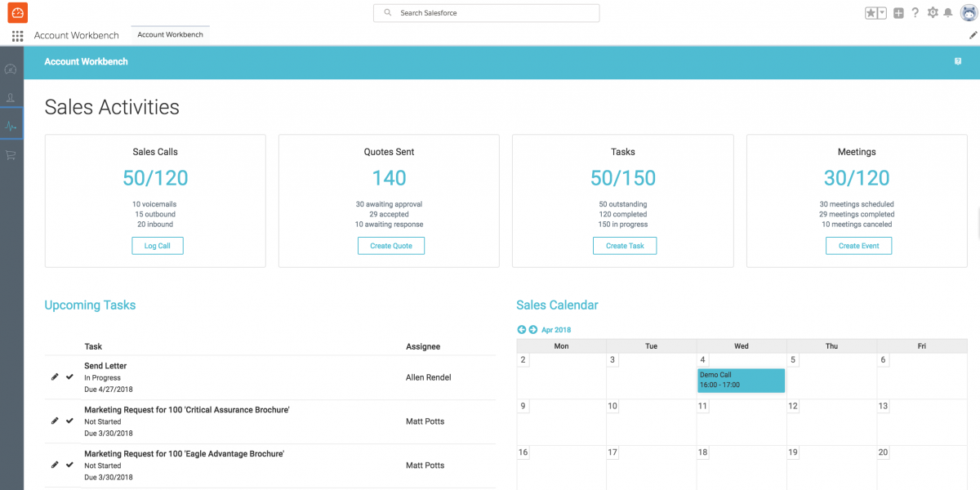Image resolution: width=980 pixels, height=490 pixels.
Task: Click the Sales Activities page heading
Action: (112, 107)
